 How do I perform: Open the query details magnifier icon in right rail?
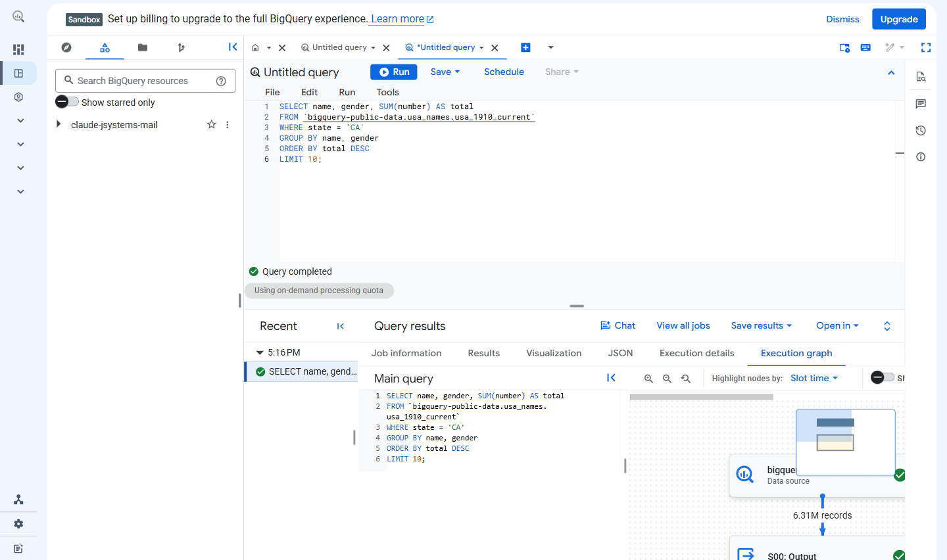coord(921,77)
